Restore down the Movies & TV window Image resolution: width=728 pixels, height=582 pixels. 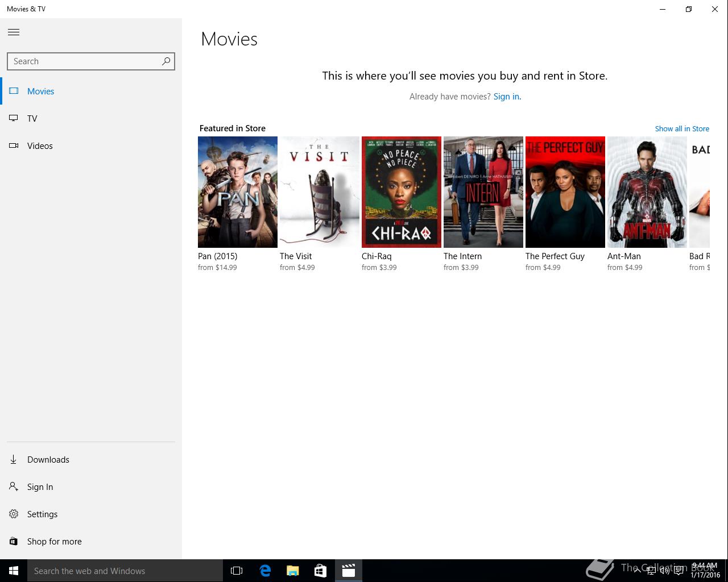(689, 9)
